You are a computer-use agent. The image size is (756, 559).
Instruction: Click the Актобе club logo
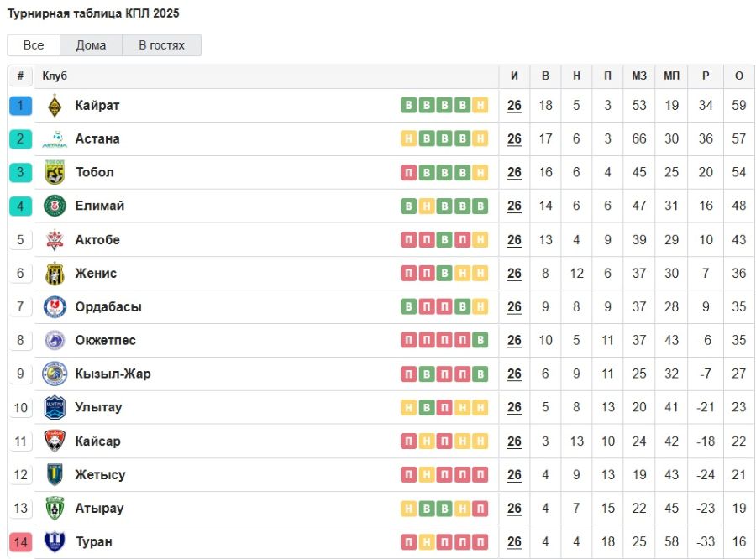[55, 240]
